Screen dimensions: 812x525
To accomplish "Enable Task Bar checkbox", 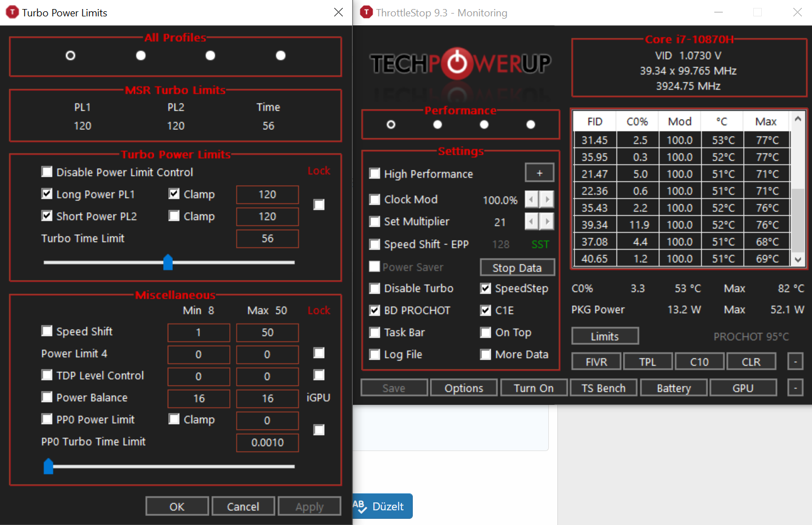I will click(374, 333).
